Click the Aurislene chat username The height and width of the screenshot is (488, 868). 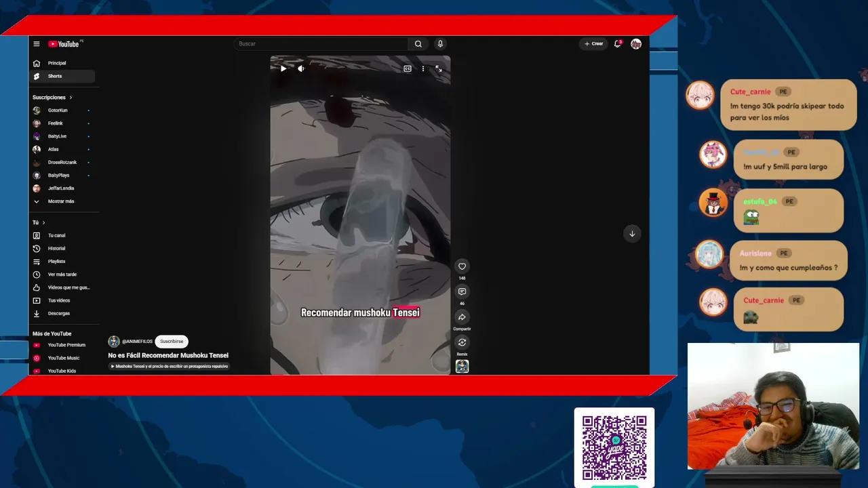pyautogui.click(x=755, y=253)
